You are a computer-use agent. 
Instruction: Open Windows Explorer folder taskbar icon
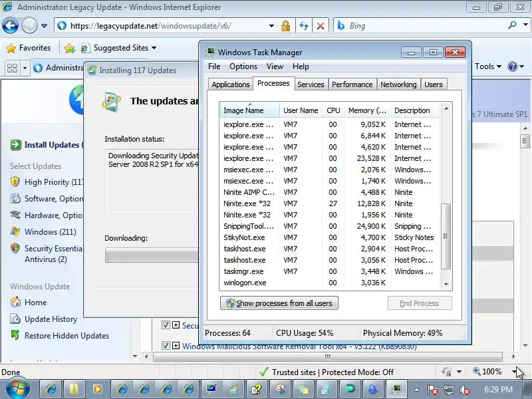pos(74,389)
